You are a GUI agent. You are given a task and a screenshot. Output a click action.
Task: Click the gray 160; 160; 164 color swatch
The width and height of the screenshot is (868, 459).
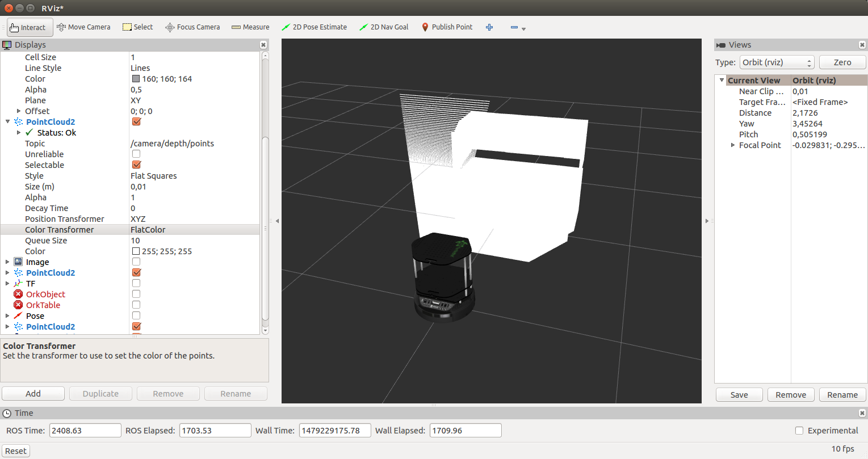pos(136,79)
